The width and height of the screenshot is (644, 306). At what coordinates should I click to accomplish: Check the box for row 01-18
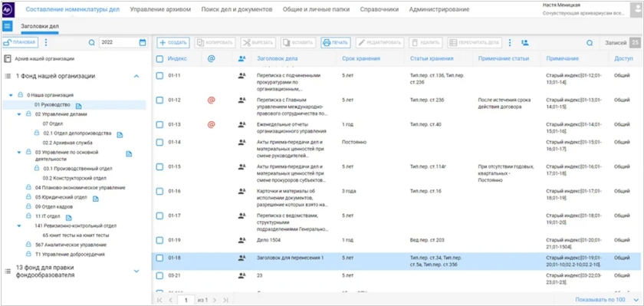point(159,258)
